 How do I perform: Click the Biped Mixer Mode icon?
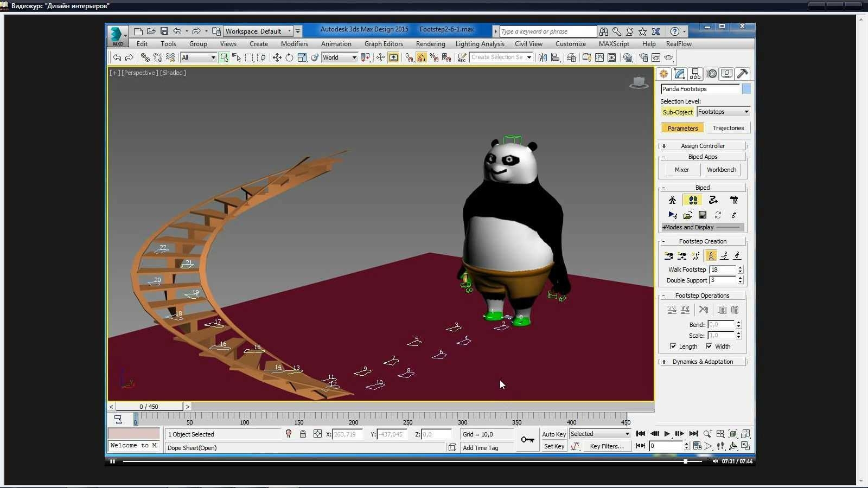tap(734, 200)
